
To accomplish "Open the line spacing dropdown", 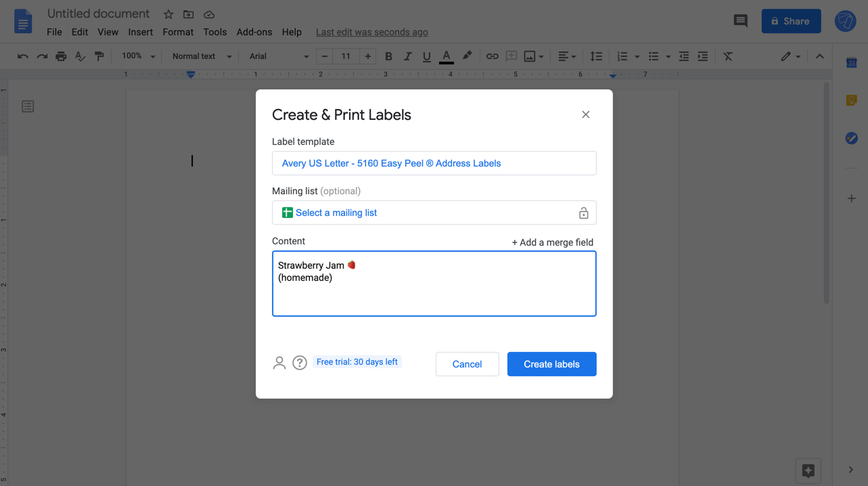I will (x=596, y=56).
